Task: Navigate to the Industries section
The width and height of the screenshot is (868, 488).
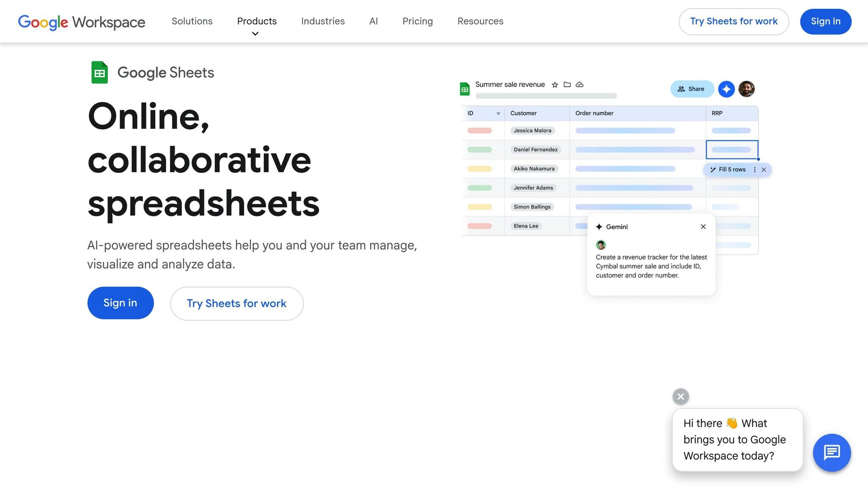Action: [323, 21]
